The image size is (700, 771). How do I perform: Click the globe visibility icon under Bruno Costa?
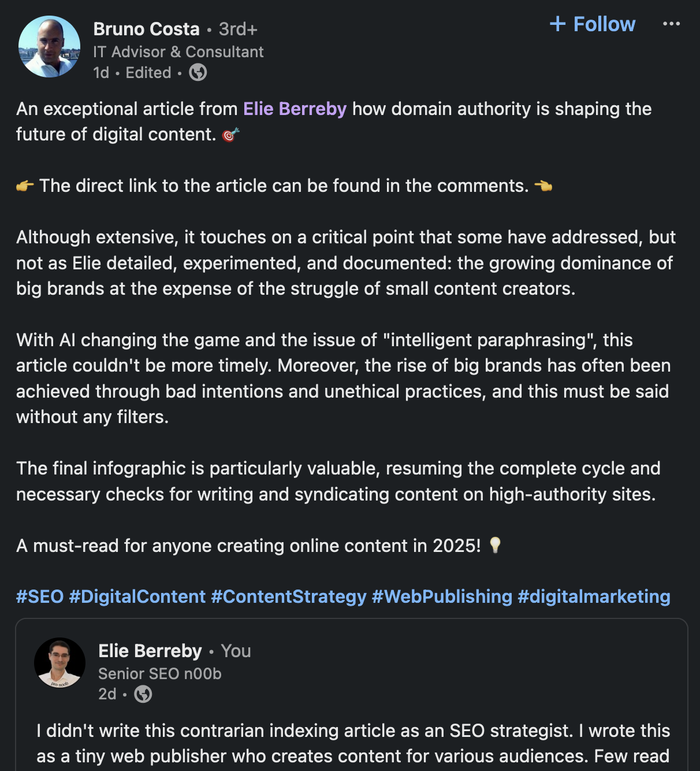(x=198, y=72)
